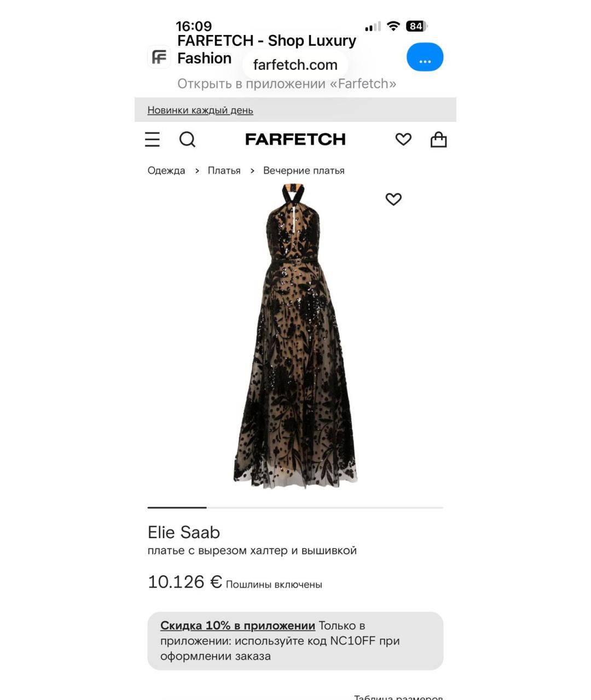Tap the search magnifier icon
The image size is (591, 700).
[187, 139]
